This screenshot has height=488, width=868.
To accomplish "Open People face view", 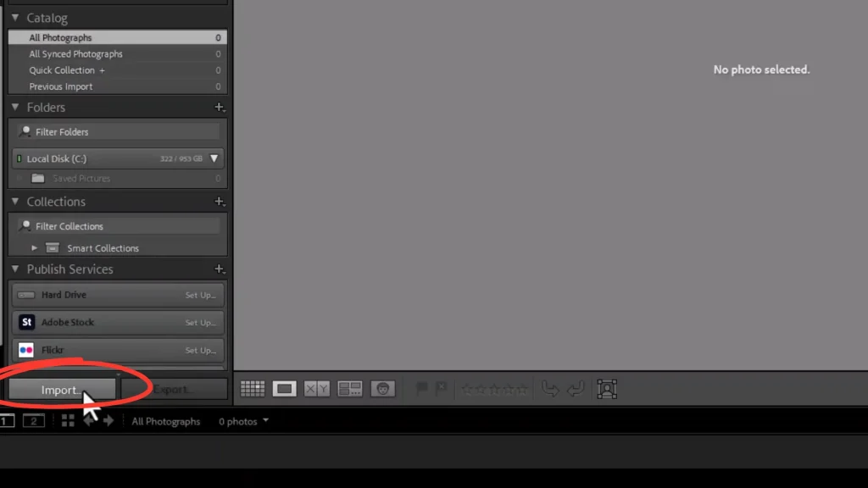I will click(382, 389).
